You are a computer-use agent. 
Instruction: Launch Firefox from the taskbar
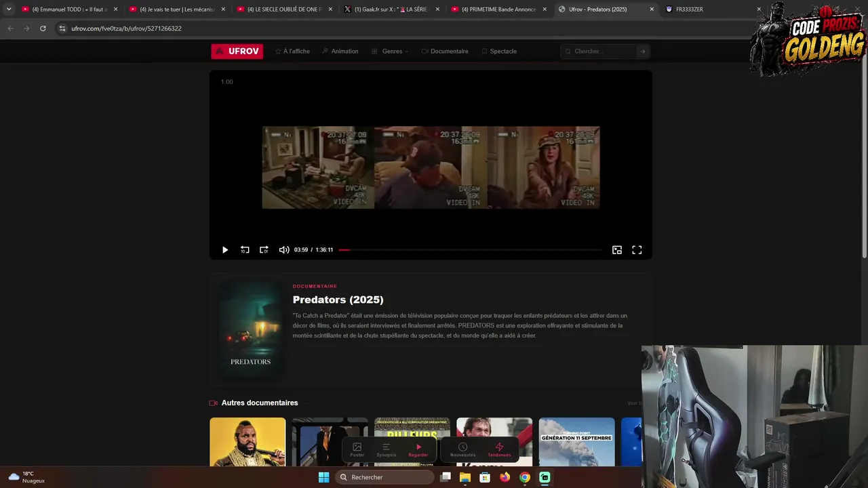[x=505, y=477]
